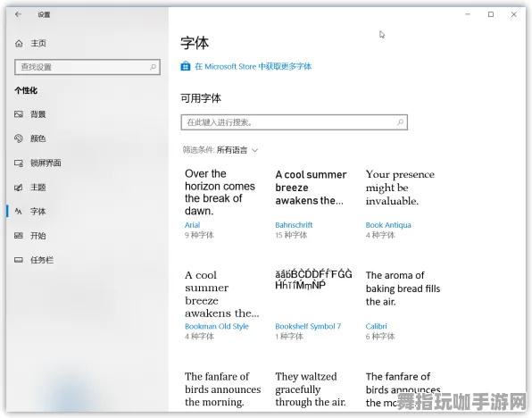This screenshot has height=418, width=532.
Task: Open the Arial font name link
Action: tap(193, 225)
